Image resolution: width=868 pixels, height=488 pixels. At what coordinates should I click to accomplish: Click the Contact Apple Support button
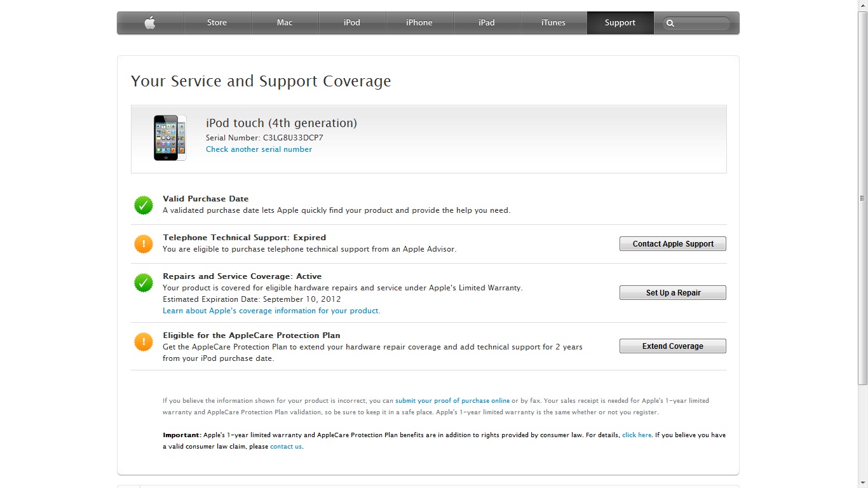point(673,244)
